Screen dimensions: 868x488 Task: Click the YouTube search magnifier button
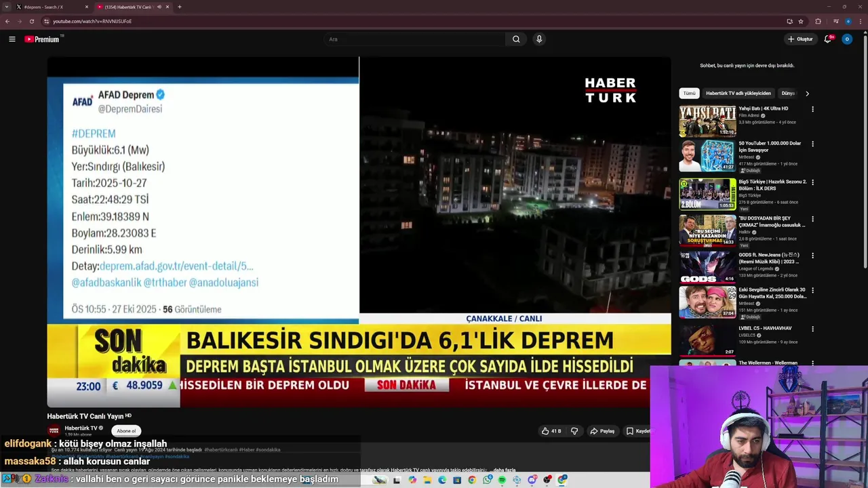[516, 39]
